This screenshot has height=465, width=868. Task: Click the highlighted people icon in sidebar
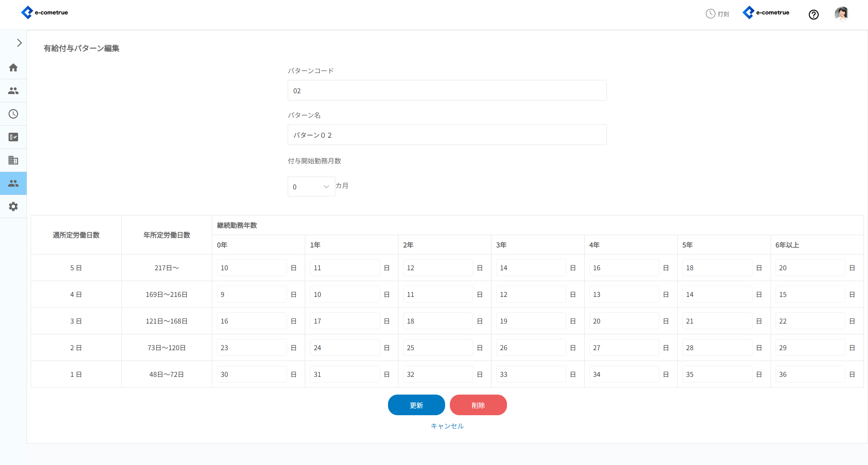pyautogui.click(x=13, y=183)
